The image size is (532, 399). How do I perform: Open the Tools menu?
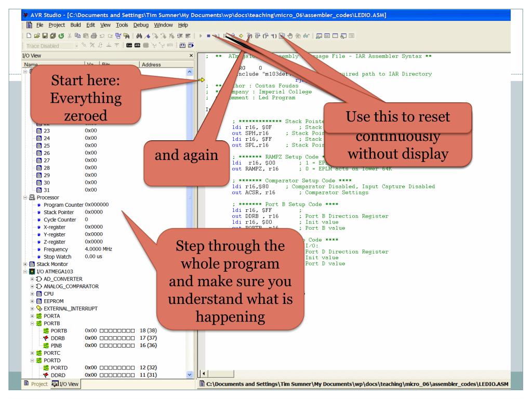122,25
